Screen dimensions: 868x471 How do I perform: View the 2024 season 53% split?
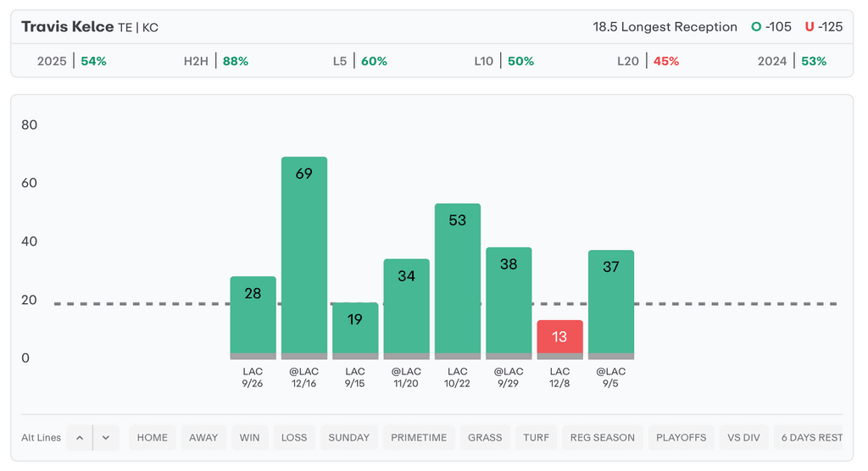click(792, 61)
